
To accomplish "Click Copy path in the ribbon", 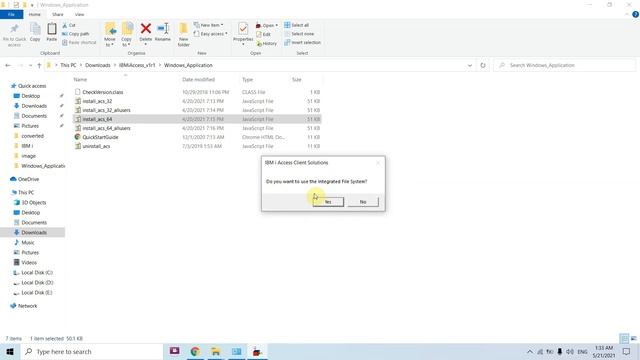I will point(76,34).
